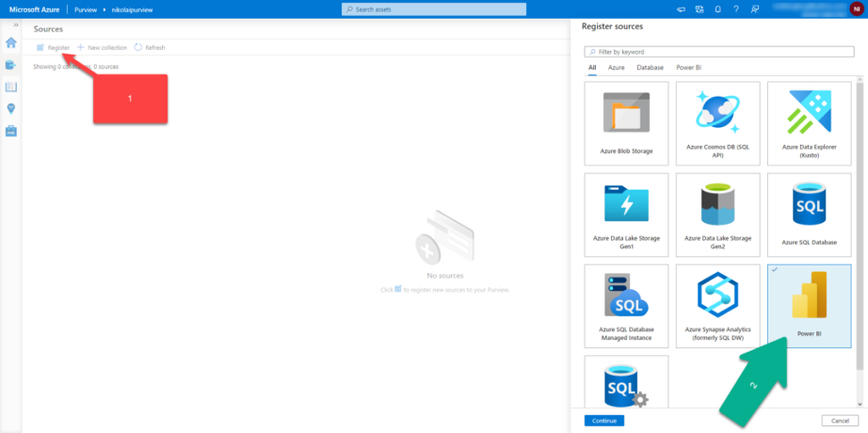Select Azure SQL Database Managed Instance tile

(626, 306)
